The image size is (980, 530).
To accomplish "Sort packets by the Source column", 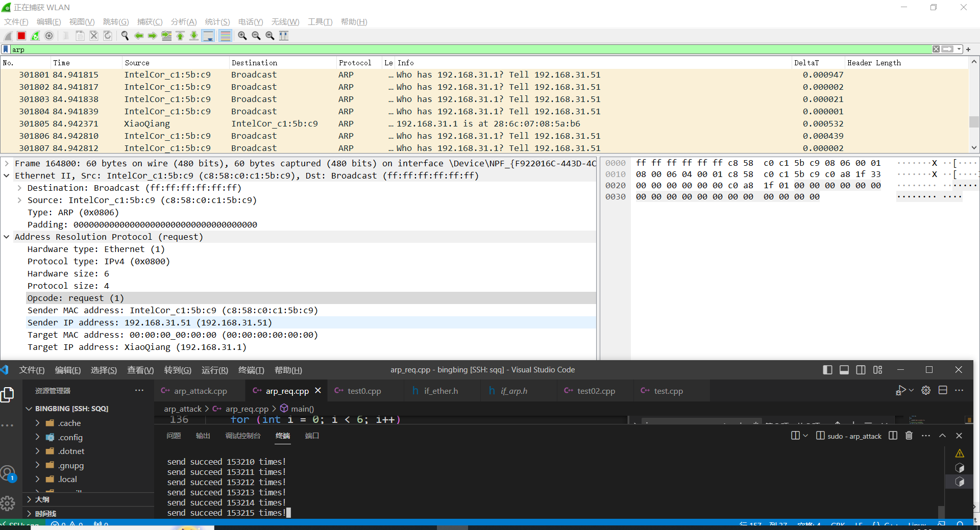I will 176,63.
